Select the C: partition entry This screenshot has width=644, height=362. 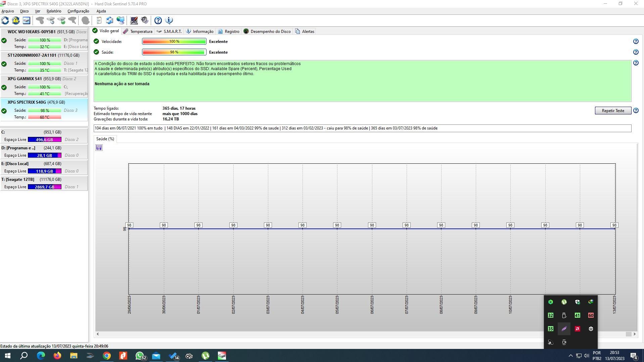pos(44,136)
